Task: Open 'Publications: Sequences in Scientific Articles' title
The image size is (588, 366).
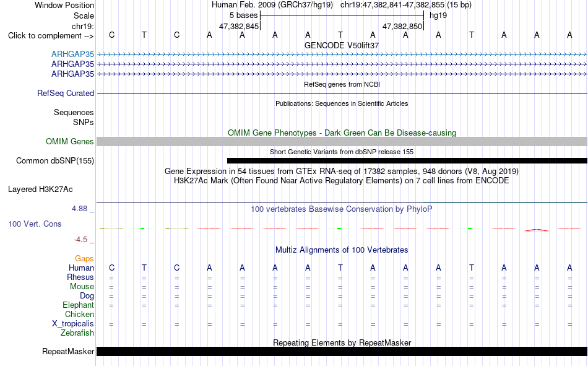Action: (x=342, y=103)
